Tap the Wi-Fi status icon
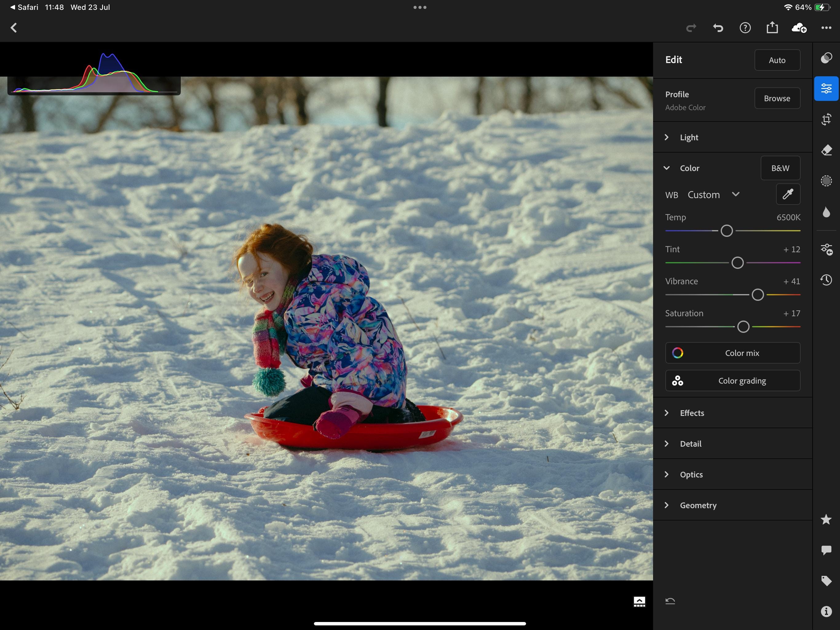Image resolution: width=840 pixels, height=630 pixels. click(788, 7)
